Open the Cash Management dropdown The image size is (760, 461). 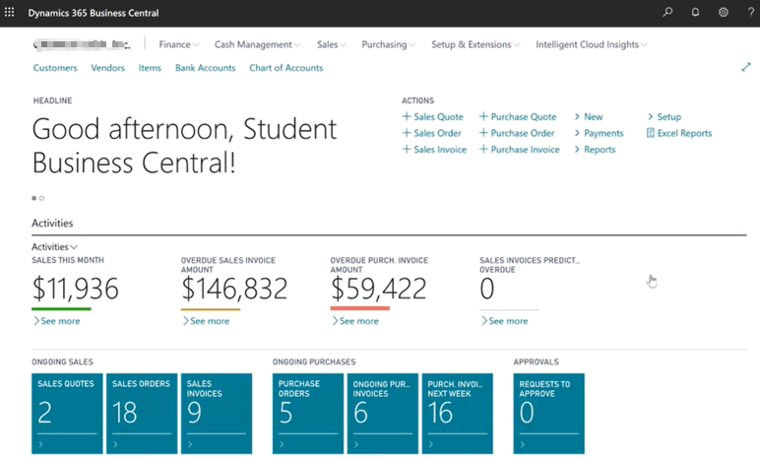click(257, 44)
